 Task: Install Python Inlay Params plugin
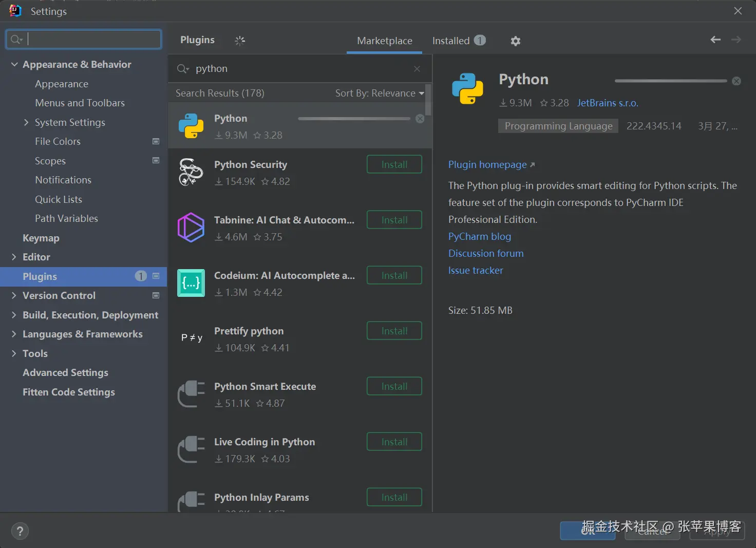click(394, 497)
